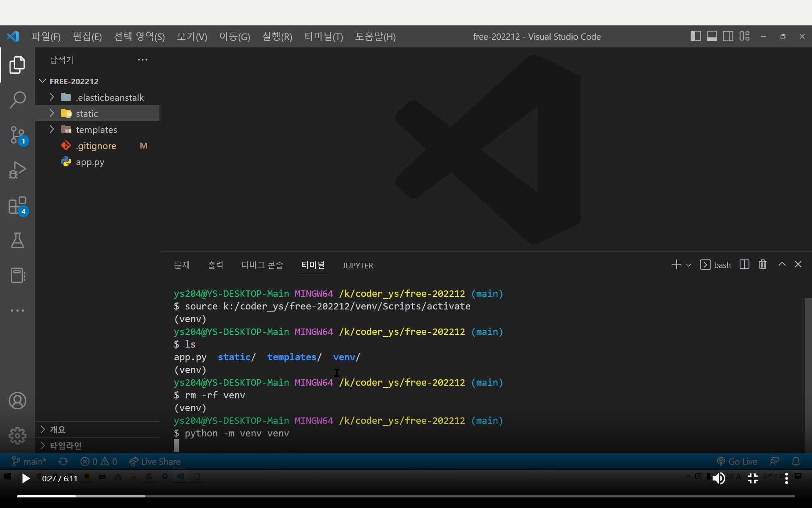Split the terminal
The width and height of the screenshot is (812, 508).
[x=744, y=265]
